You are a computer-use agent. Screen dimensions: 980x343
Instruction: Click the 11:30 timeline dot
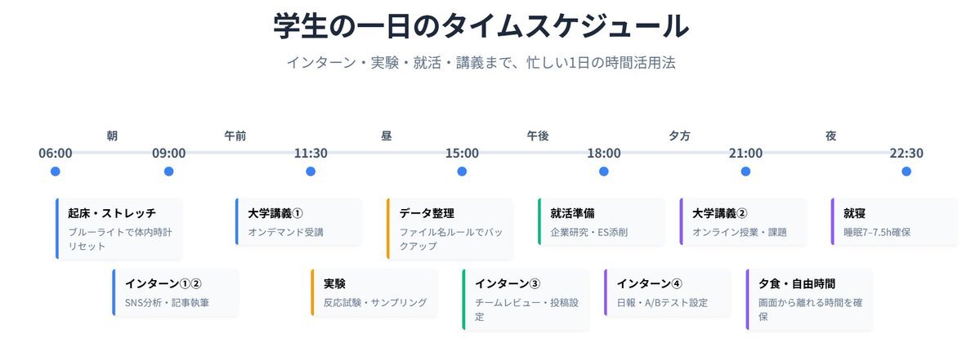pos(311,171)
